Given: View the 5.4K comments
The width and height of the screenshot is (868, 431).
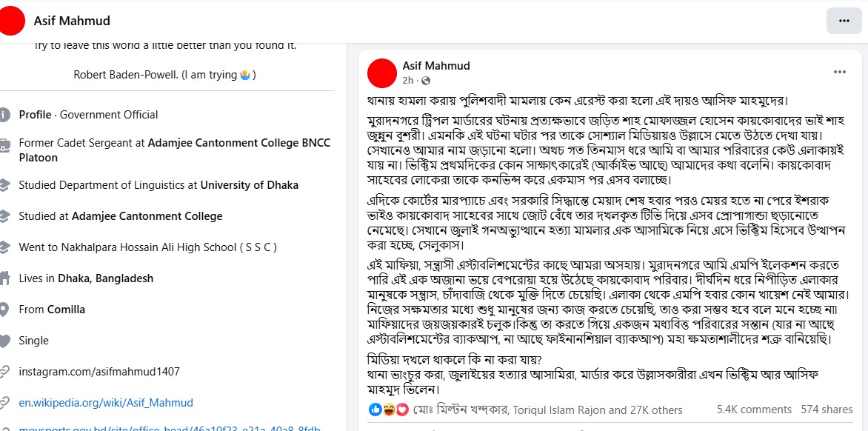Looking at the screenshot, I should coord(754,410).
